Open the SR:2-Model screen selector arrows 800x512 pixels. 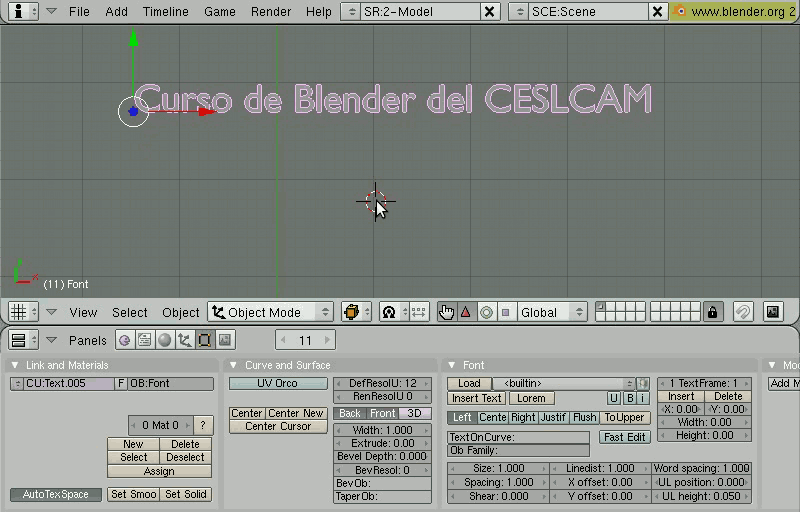(352, 11)
